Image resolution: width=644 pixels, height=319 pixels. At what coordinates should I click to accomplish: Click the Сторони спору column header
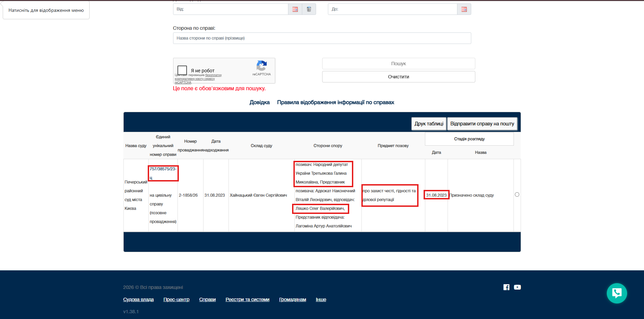(328, 146)
